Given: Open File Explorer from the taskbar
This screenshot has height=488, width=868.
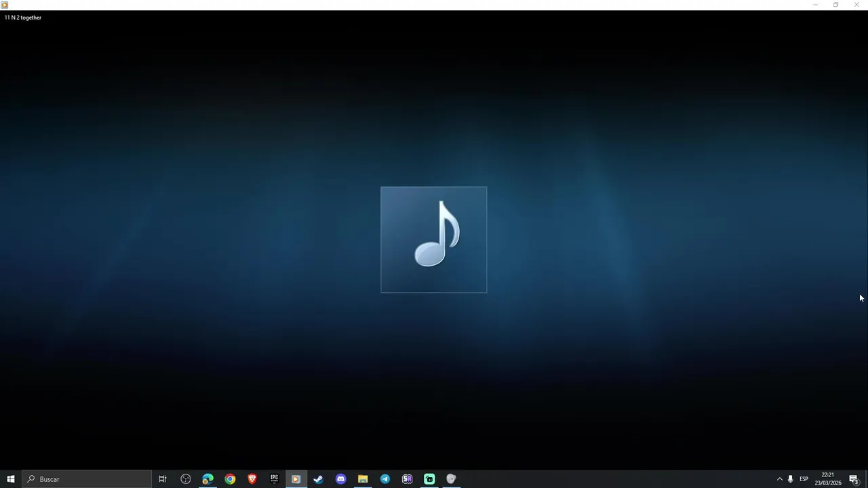Looking at the screenshot, I should pyautogui.click(x=363, y=479).
